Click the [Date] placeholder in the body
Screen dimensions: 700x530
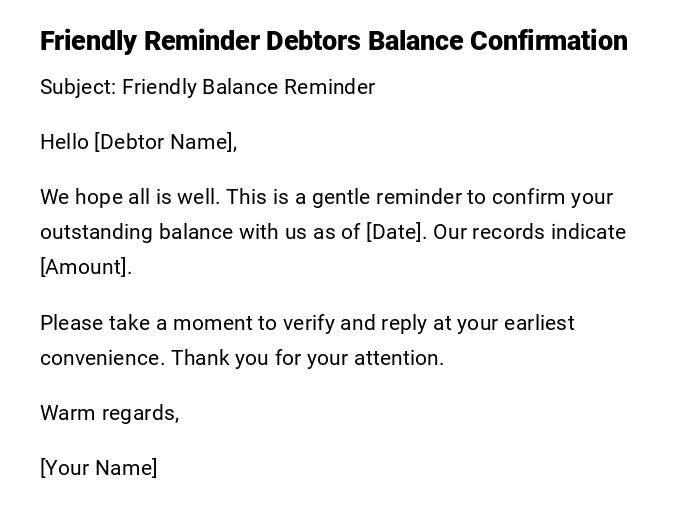point(396,232)
